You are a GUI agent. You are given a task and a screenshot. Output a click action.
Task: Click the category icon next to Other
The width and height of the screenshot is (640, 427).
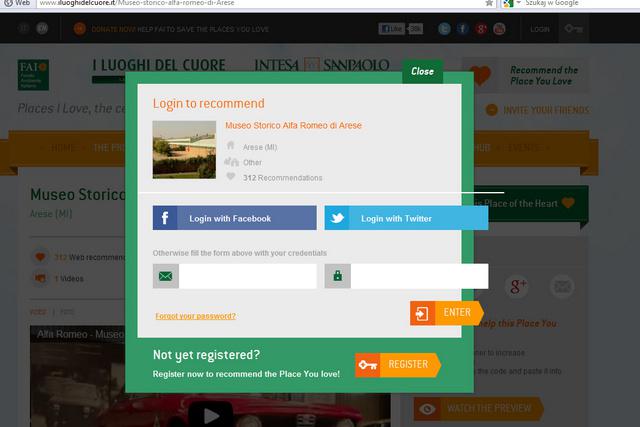pos(231,162)
